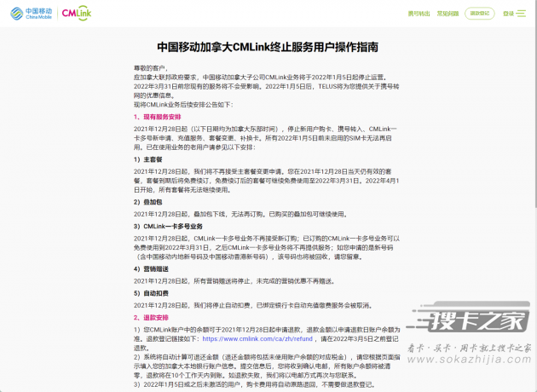The image size is (537, 392).
Task: Click the 登录 login link
Action: (508, 14)
